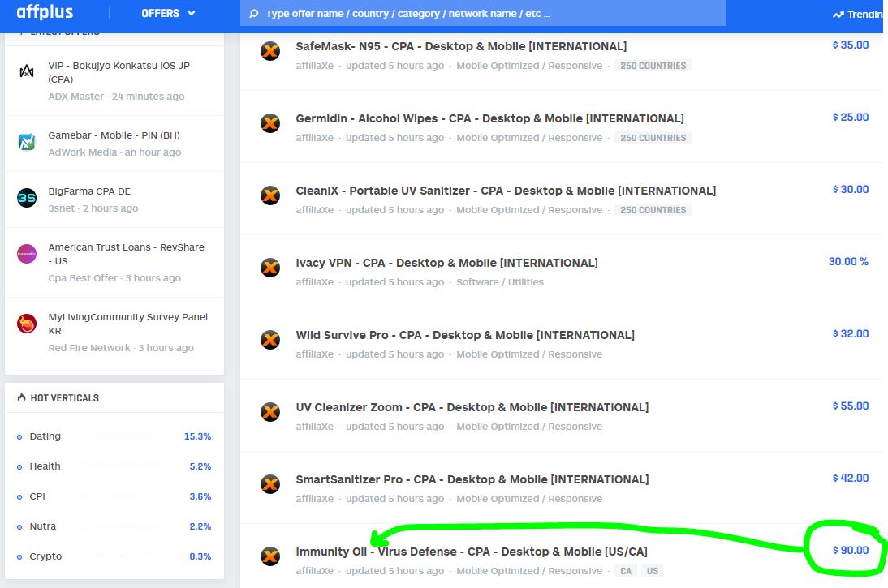This screenshot has width=888, height=588.
Task: Open CleaniX - Portable UV Sanitizer offer
Action: point(506,191)
